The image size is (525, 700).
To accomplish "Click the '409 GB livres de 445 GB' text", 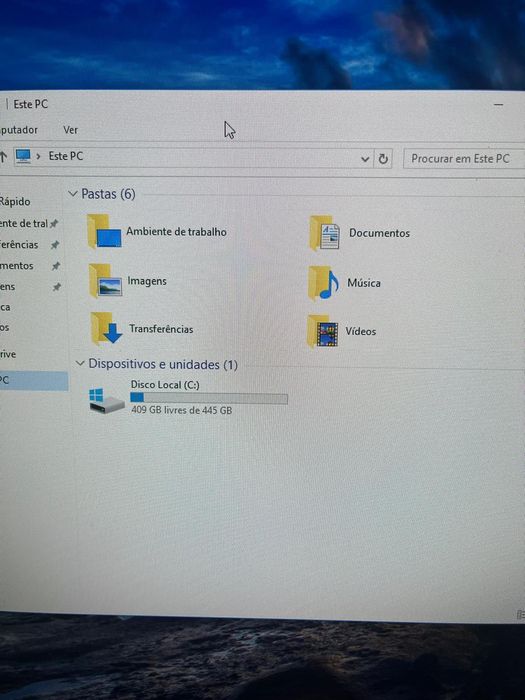I will pyautogui.click(x=182, y=410).
